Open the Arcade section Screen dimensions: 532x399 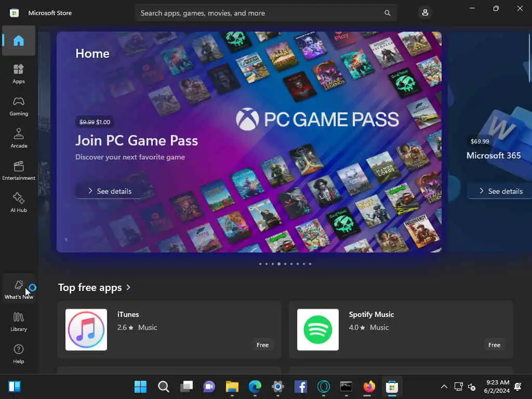tap(19, 138)
